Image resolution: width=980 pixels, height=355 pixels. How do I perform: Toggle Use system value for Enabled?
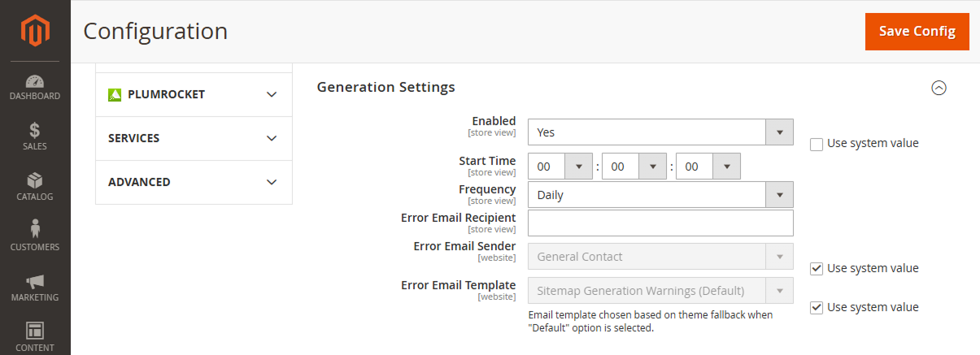pyautogui.click(x=817, y=144)
